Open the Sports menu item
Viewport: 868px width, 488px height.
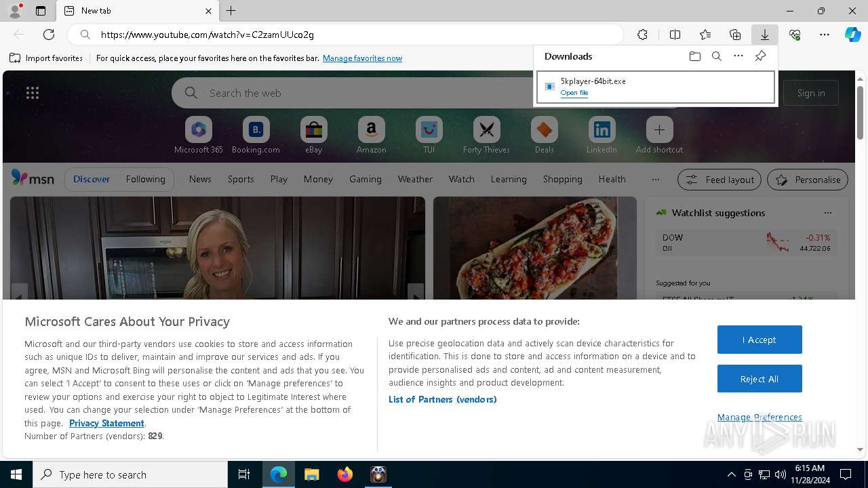click(241, 179)
